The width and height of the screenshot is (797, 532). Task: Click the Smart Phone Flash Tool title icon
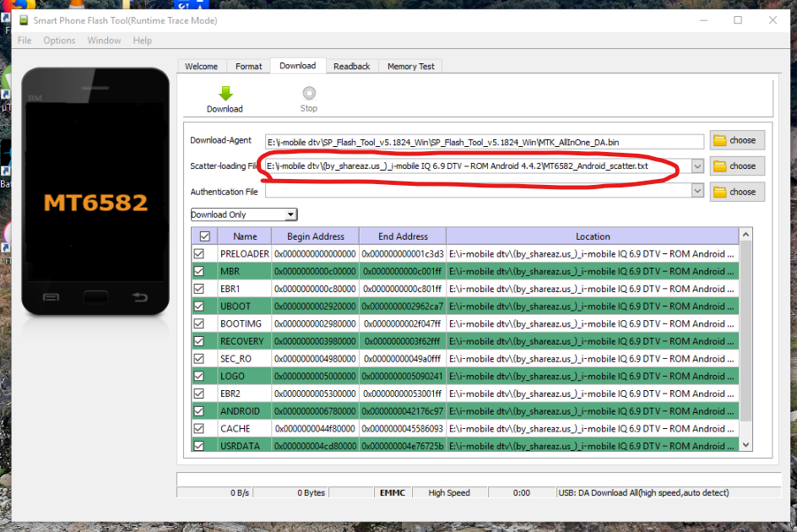tap(24, 20)
